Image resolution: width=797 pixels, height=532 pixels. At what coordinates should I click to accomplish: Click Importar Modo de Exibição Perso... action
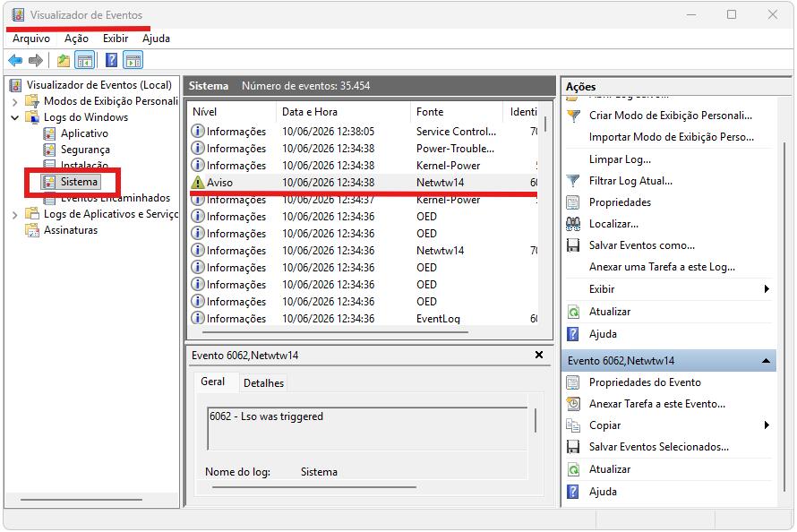[671, 137]
